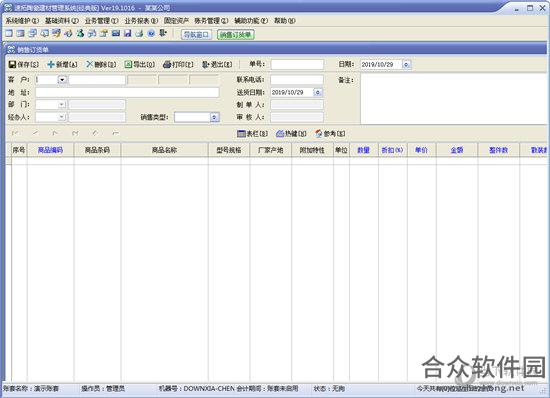Click the 日期 date value 2019/10/29
The width and height of the screenshot is (550, 398).
(377, 65)
